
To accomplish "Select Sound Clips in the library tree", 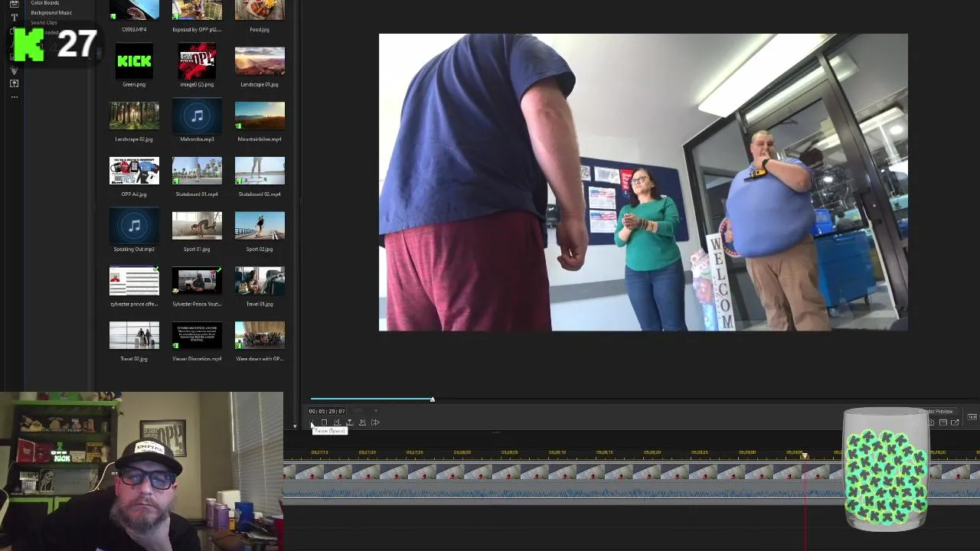I will pos(44,22).
